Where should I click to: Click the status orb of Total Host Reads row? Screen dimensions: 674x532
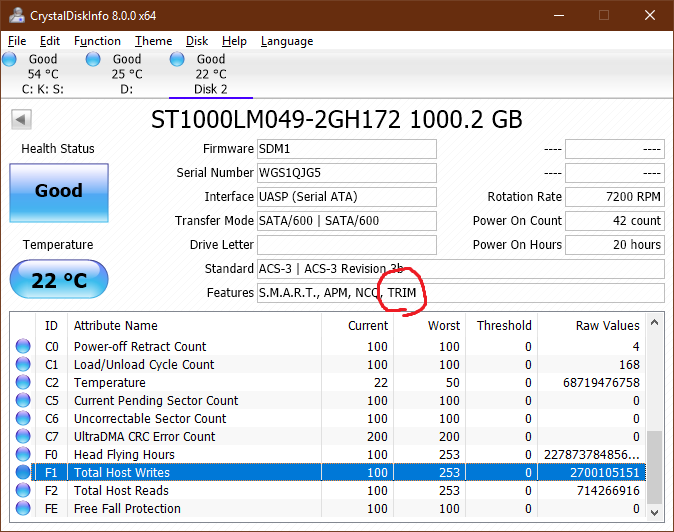click(x=23, y=490)
